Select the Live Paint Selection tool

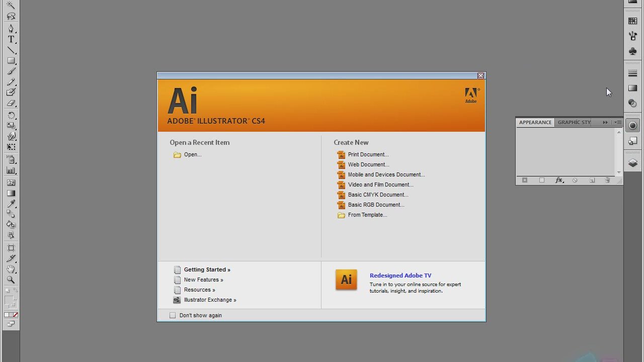[11, 235]
